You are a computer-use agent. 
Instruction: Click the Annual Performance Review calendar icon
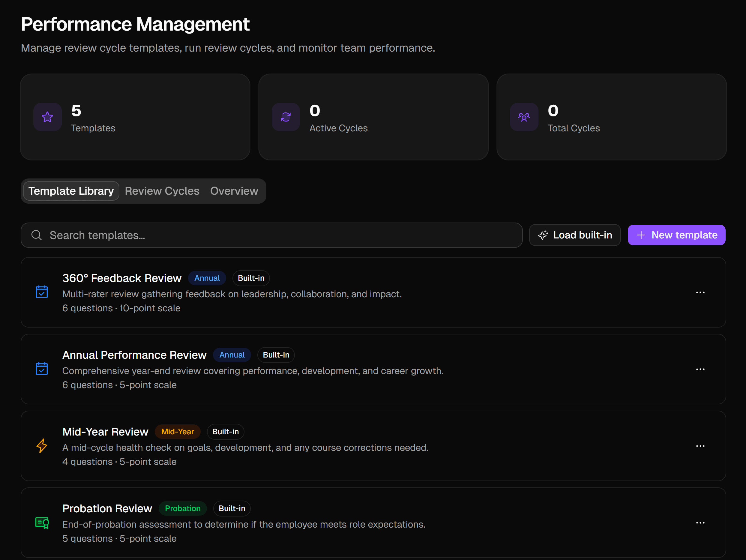42,369
